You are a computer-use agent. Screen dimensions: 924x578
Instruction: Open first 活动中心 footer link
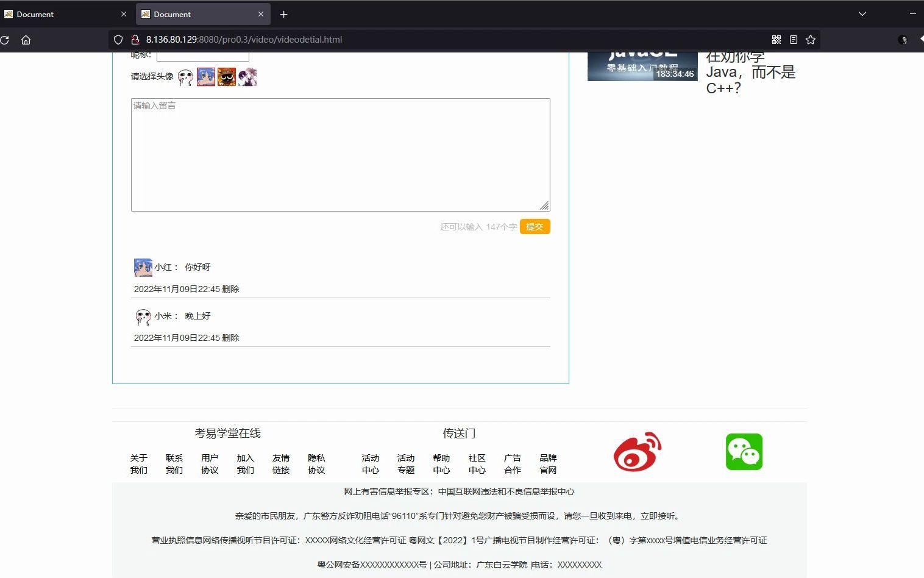point(371,464)
